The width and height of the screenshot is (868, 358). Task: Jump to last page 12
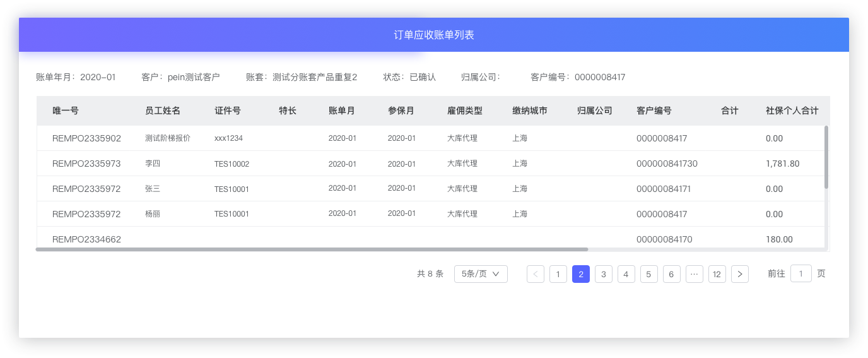pos(717,274)
